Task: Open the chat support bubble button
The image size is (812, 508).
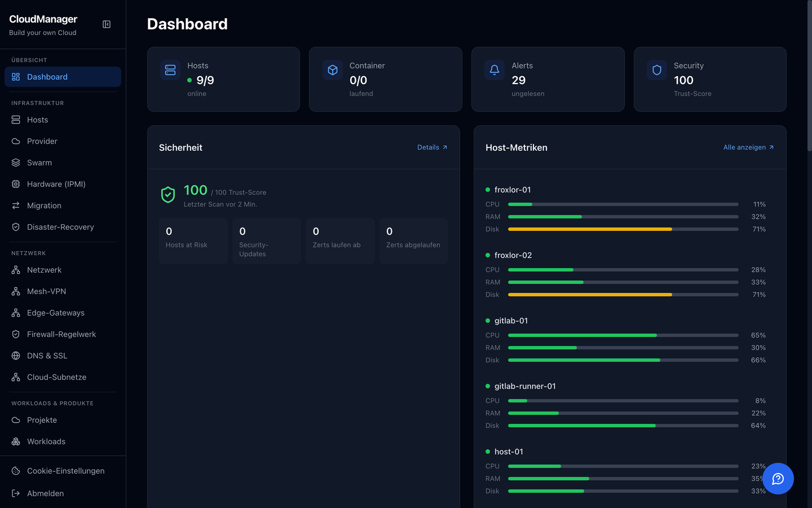Action: coord(778,479)
